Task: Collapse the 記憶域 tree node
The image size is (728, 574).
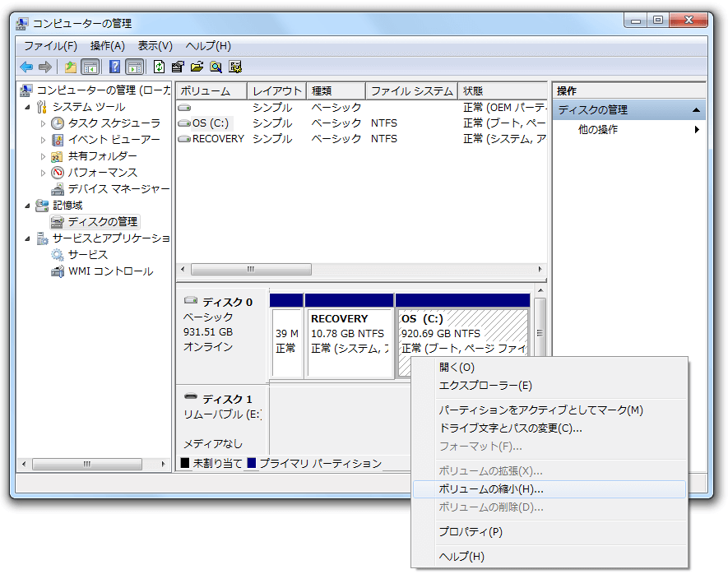Action: [27, 206]
